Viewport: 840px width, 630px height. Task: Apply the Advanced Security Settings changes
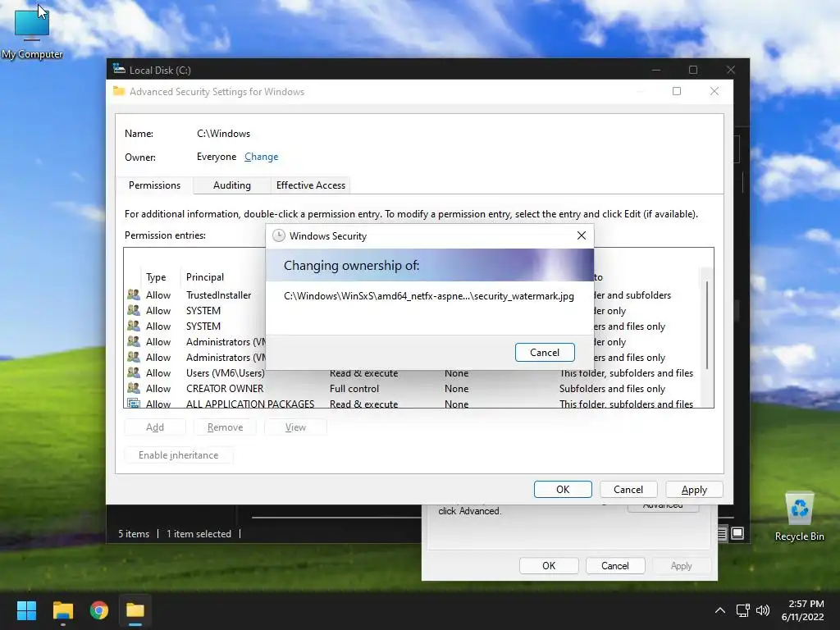coord(694,489)
